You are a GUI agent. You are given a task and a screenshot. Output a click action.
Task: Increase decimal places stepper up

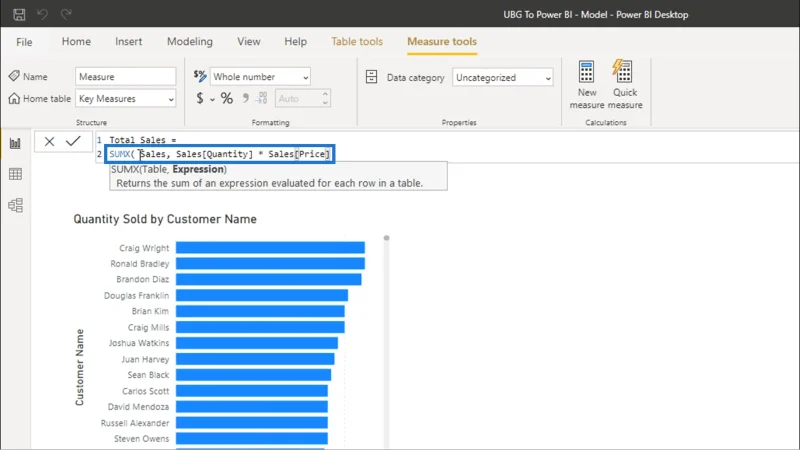[325, 94]
